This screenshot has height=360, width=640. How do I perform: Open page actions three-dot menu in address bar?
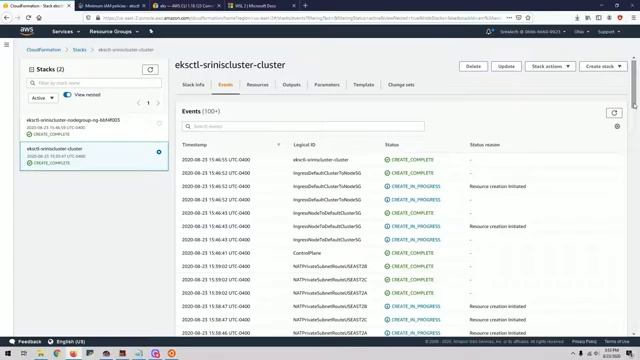pyautogui.click(x=509, y=18)
